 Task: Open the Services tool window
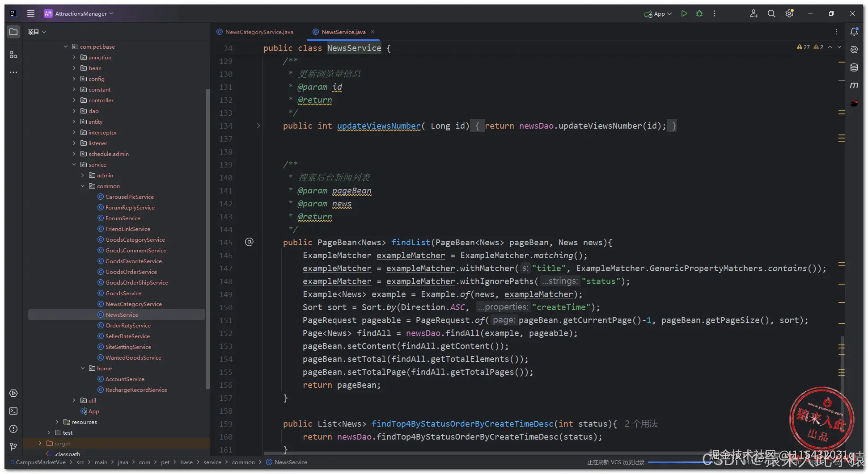pos(13,393)
